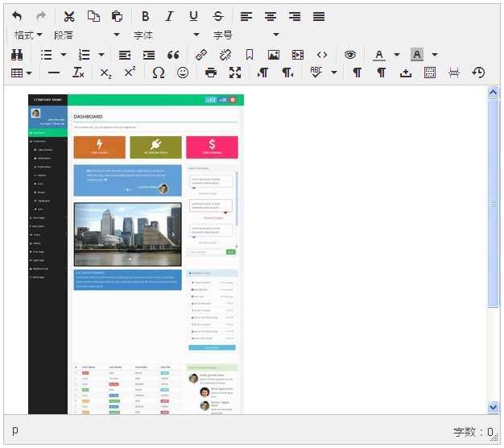Screen dimensions: 504x448
Task: Insert an image using the picture icon
Action: (x=274, y=55)
